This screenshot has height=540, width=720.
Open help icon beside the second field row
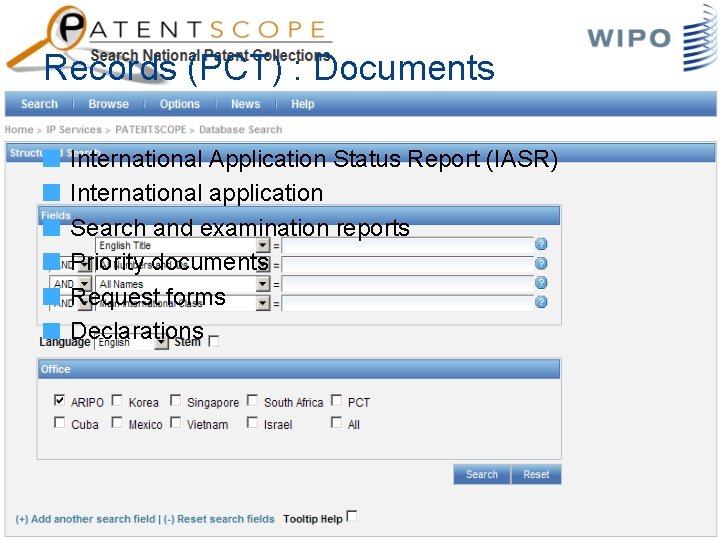click(x=541, y=264)
